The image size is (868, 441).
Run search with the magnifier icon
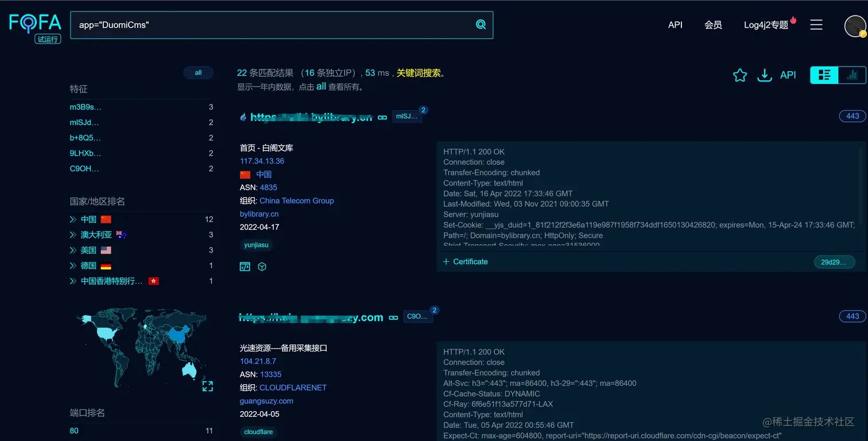tap(480, 25)
